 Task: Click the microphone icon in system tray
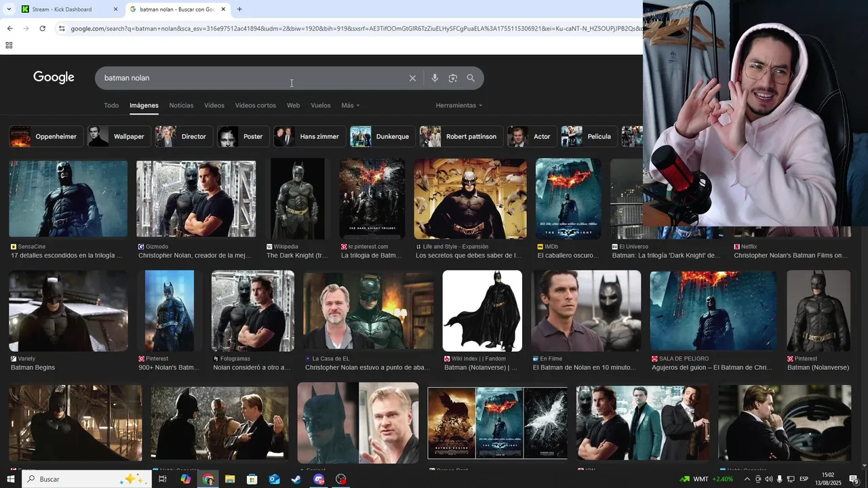pyautogui.click(x=780, y=479)
